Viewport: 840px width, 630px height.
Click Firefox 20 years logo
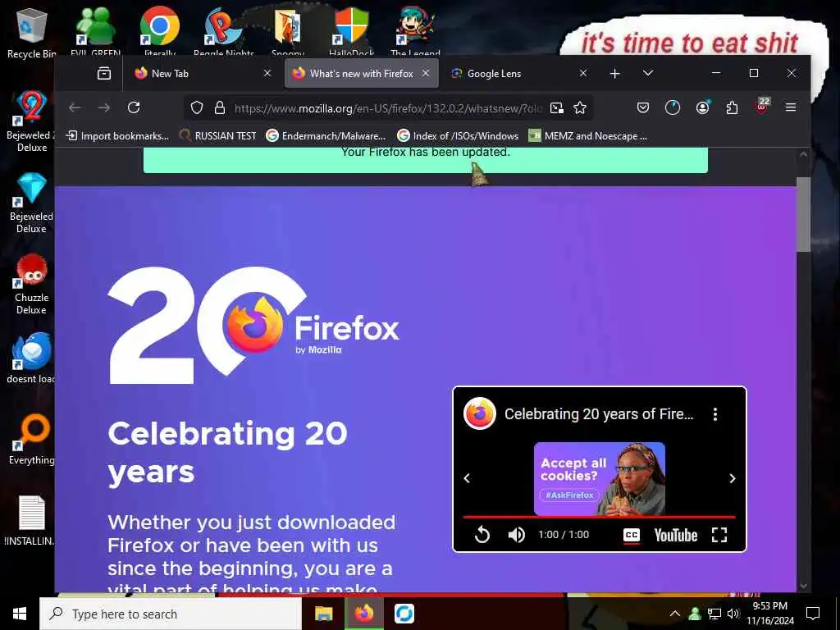253,325
